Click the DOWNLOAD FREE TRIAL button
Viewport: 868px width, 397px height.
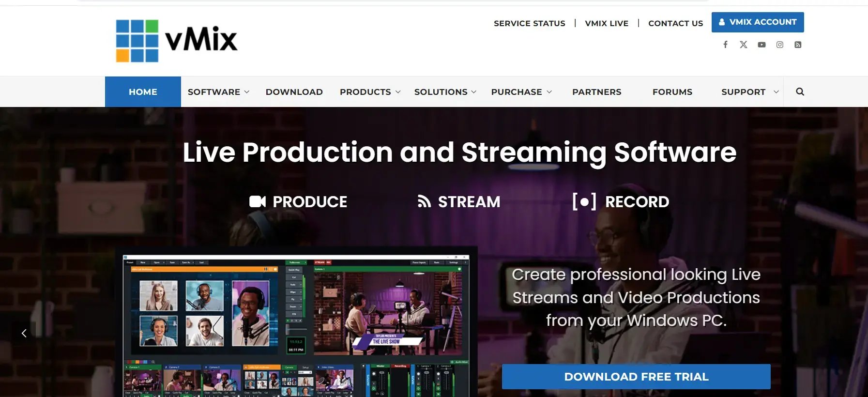click(x=636, y=377)
